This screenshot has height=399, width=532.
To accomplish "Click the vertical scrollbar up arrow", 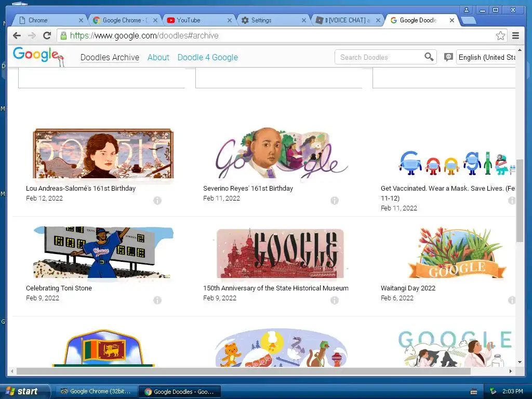I will (520, 50).
